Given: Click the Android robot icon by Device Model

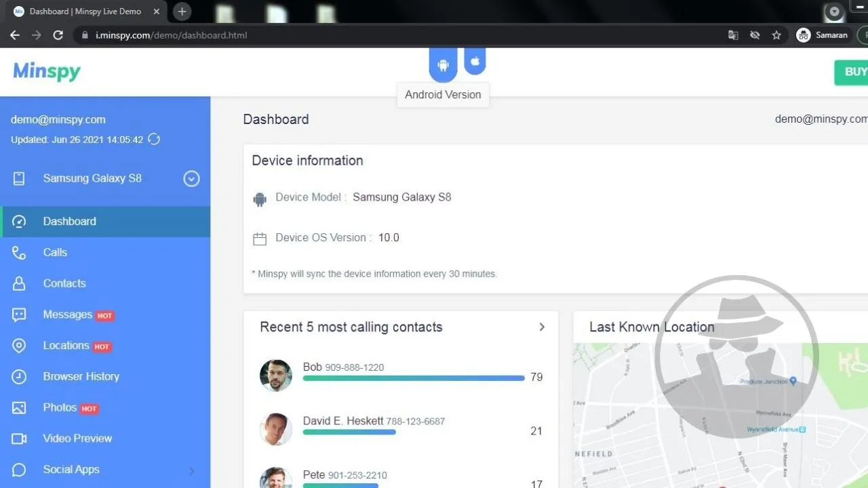Looking at the screenshot, I should (x=260, y=199).
